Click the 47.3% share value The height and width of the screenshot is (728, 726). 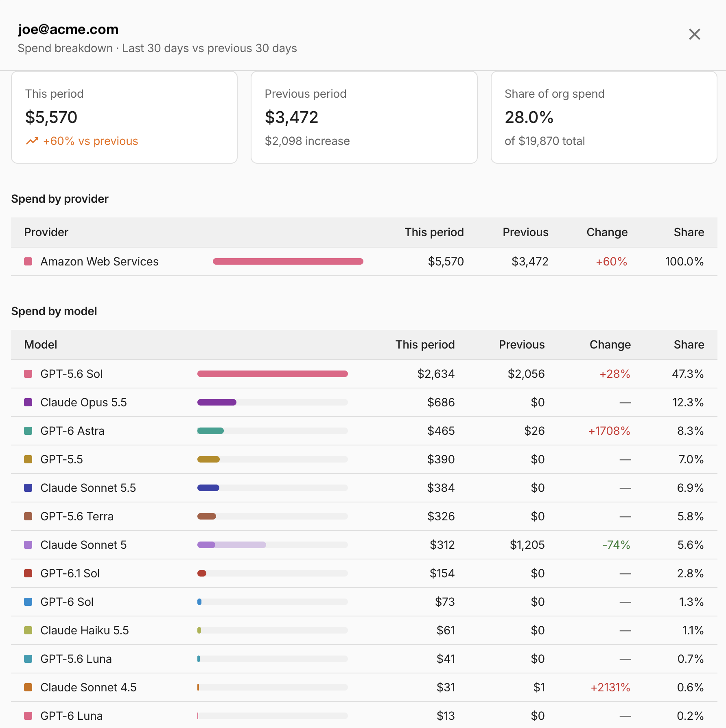click(688, 374)
